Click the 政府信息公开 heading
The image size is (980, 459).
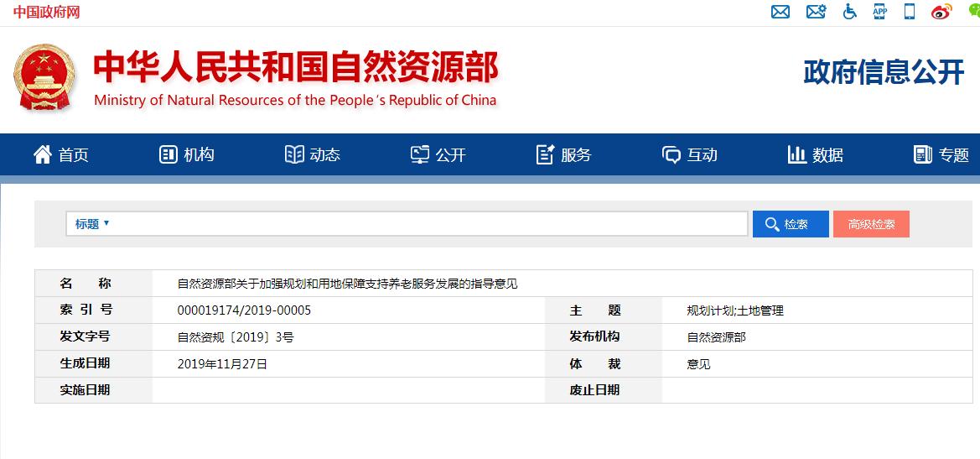tap(884, 72)
